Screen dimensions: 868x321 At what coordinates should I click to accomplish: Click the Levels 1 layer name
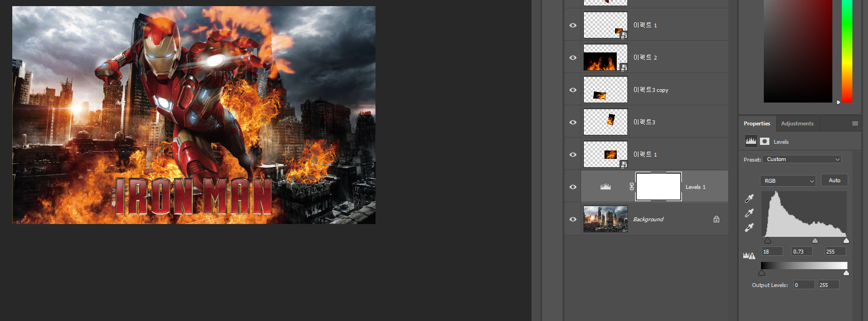pos(695,187)
